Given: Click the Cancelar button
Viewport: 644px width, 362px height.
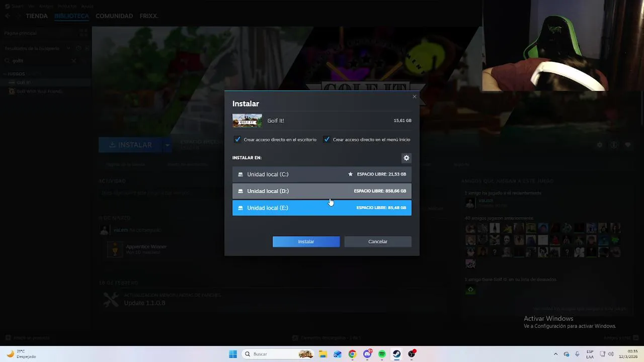Looking at the screenshot, I should (378, 242).
